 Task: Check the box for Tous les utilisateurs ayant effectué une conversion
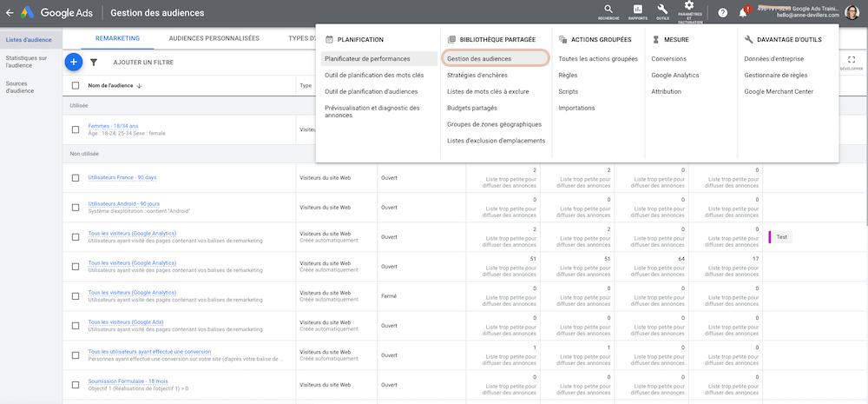pos(76,355)
